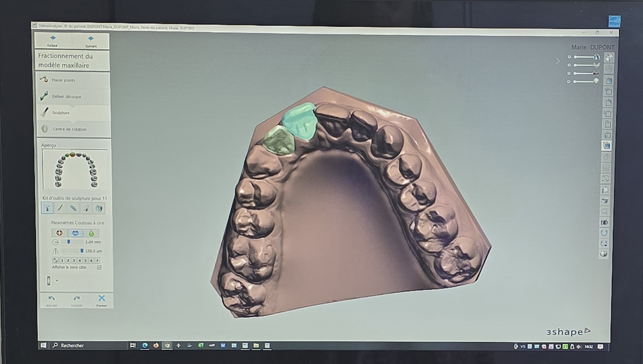Open the Task View taskbar icon
The image size is (643, 364).
[x=133, y=345]
